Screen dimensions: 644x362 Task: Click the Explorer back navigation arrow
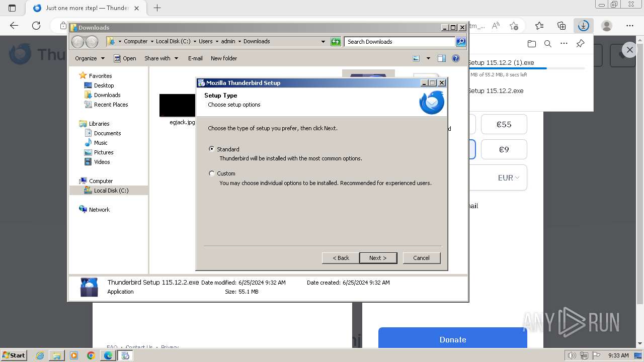coord(78,42)
